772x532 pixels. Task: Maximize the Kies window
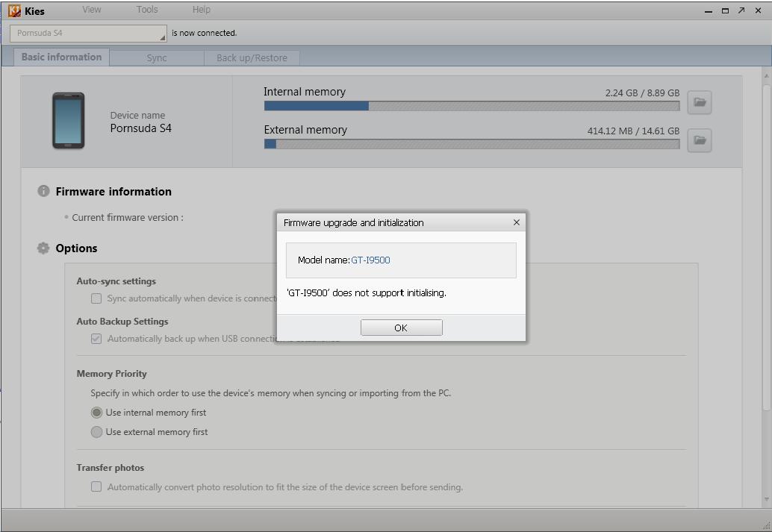pos(725,11)
